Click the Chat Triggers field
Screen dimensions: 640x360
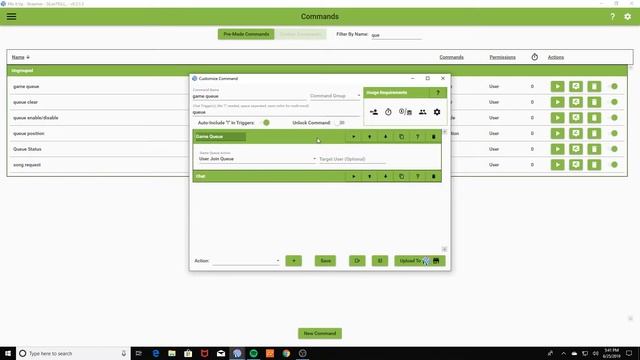pyautogui.click(x=276, y=112)
